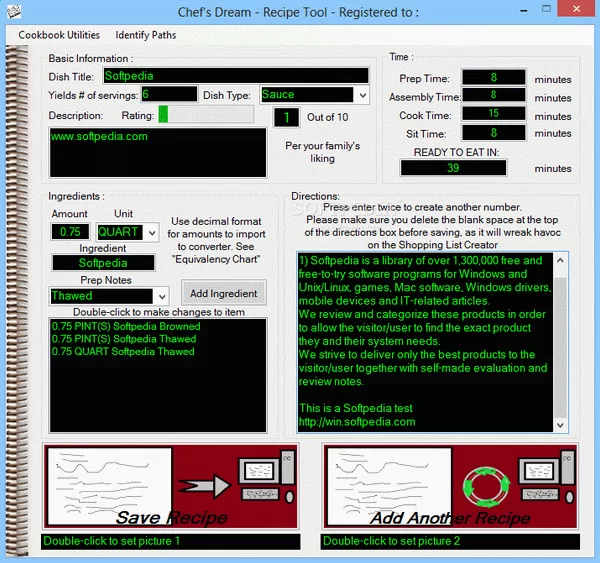Open the Unit QUART dropdown

(x=152, y=232)
